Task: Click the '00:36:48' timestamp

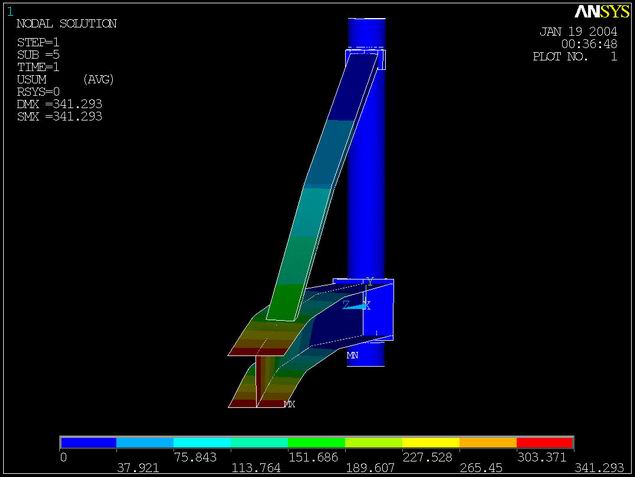Action: tap(589, 44)
